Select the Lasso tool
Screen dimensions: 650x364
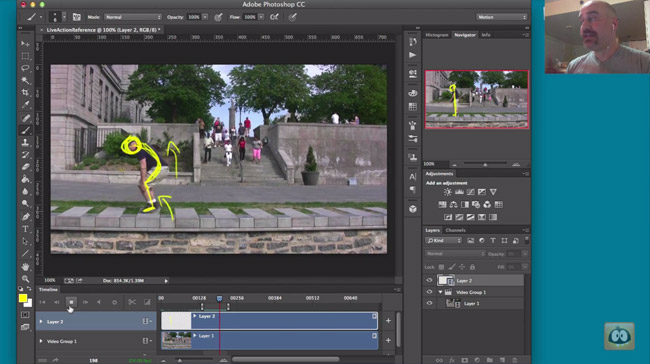(25, 68)
